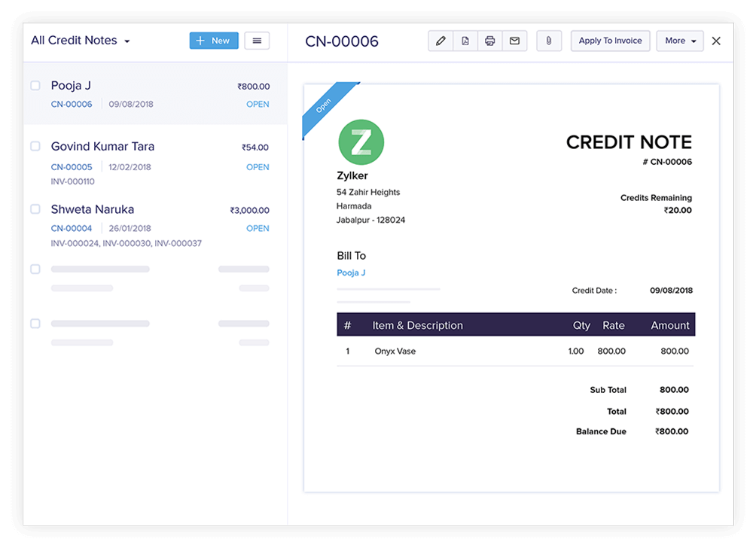This screenshot has height=548, width=756.
Task: Click Apply To Invoice button
Action: [611, 41]
